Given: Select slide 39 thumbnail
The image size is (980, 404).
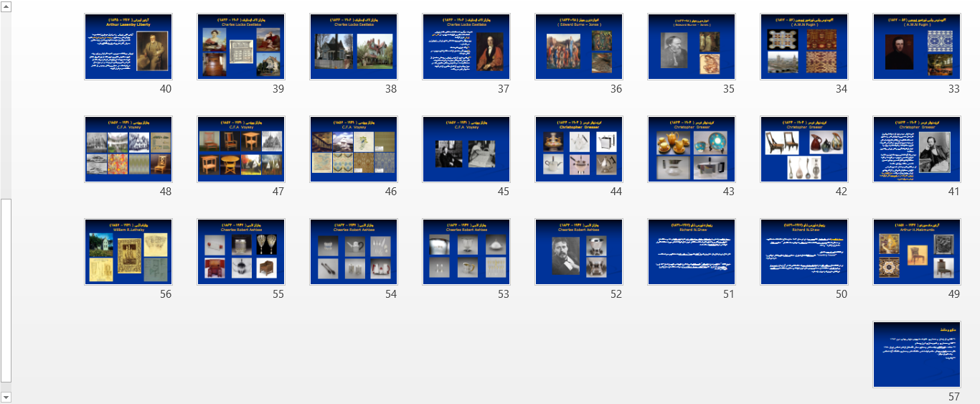Looking at the screenshot, I should (x=240, y=47).
